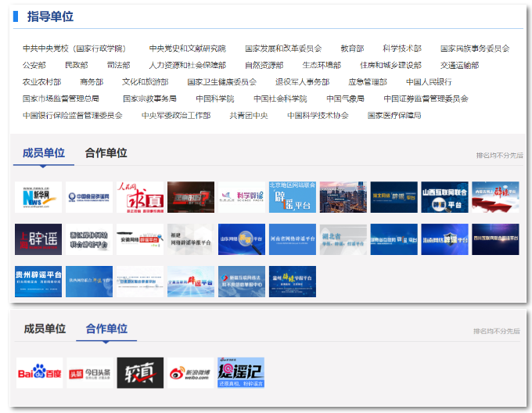The height and width of the screenshot is (413, 532).
Task: Open the 较真 fact-check logo
Action: [140, 373]
